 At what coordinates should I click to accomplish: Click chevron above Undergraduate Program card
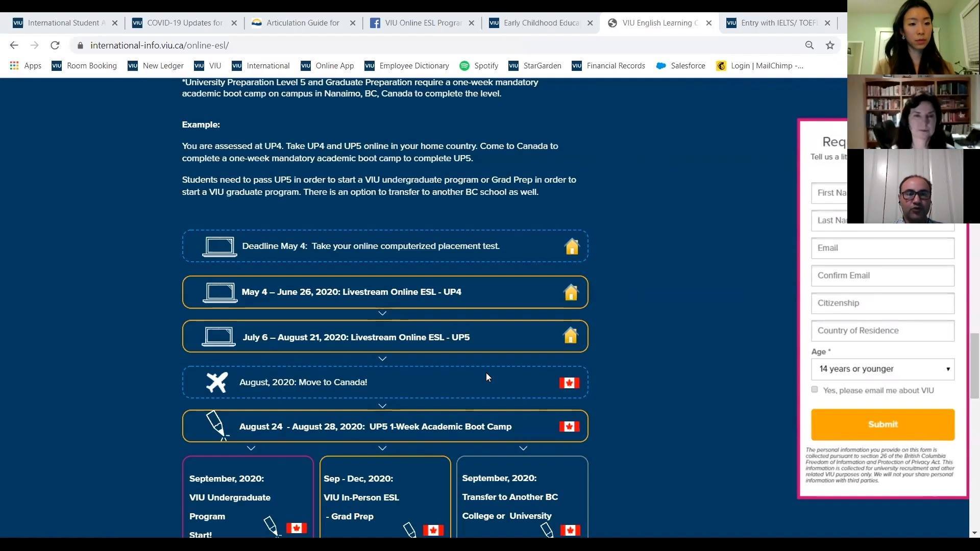(251, 448)
